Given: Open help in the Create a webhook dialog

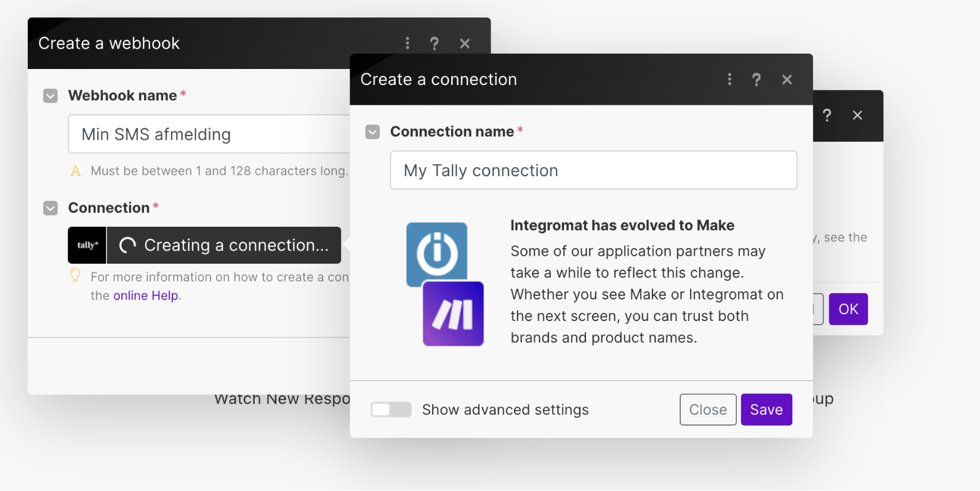Looking at the screenshot, I should [x=434, y=43].
